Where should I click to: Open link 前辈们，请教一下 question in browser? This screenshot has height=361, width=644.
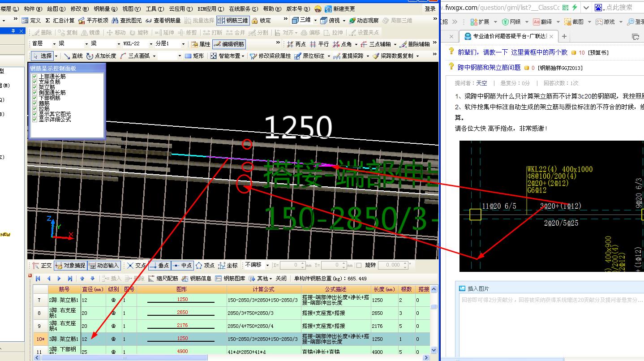tap(512, 52)
